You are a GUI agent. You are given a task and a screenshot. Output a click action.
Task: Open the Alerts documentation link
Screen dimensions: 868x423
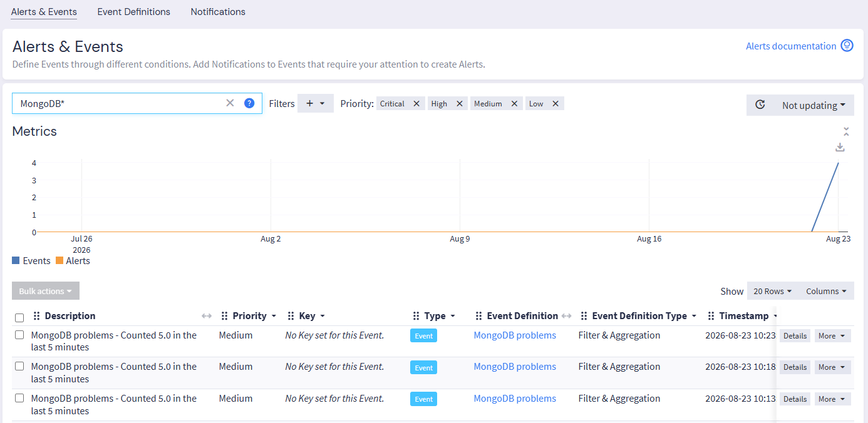click(x=791, y=46)
